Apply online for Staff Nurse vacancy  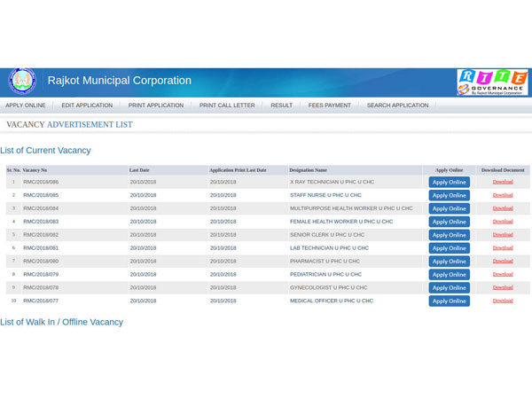point(450,195)
